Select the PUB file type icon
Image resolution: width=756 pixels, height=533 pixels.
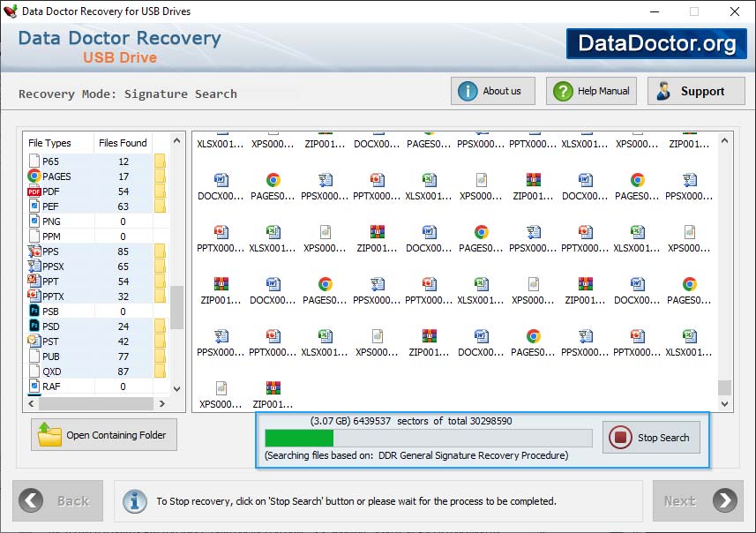click(34, 357)
